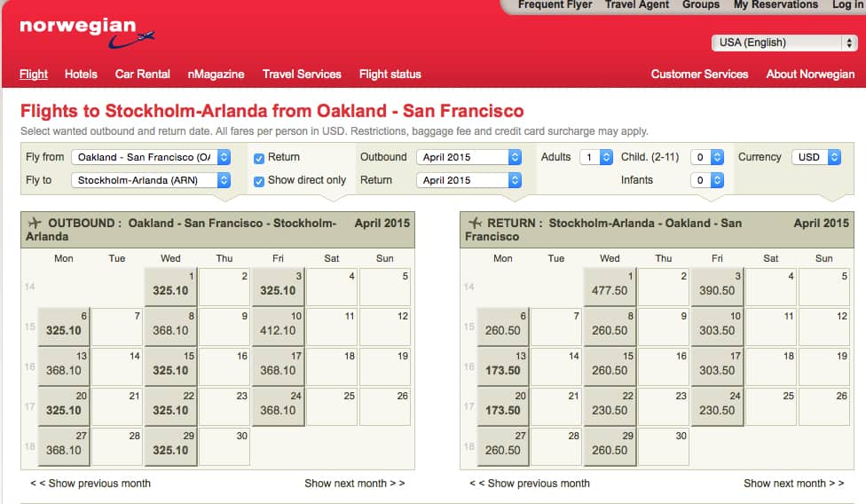This screenshot has width=866, height=504.
Task: Open My Reservations link
Action: pos(776,5)
